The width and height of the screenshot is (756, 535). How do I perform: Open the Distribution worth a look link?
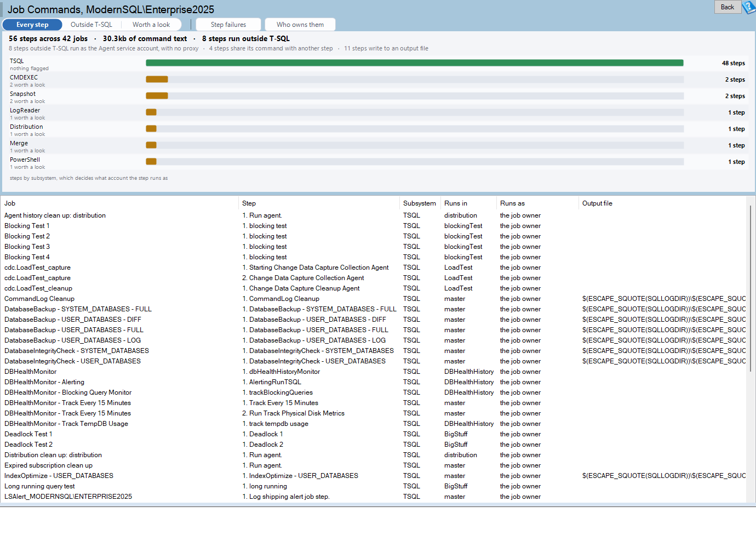tap(27, 134)
